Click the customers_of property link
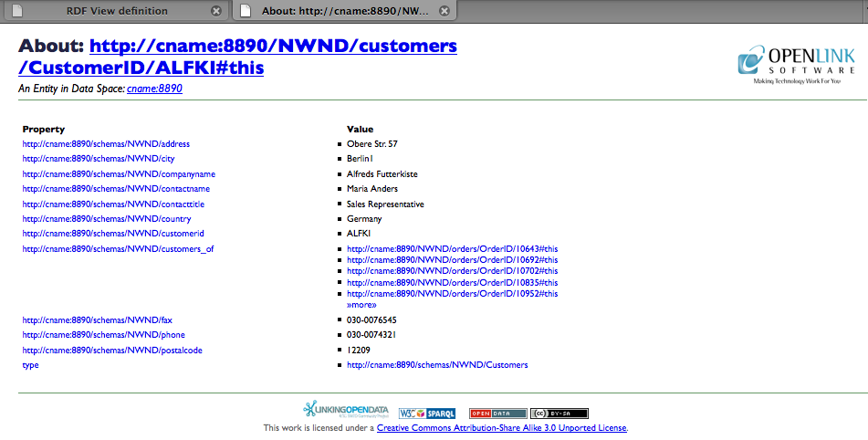The image size is (868, 440). click(118, 249)
